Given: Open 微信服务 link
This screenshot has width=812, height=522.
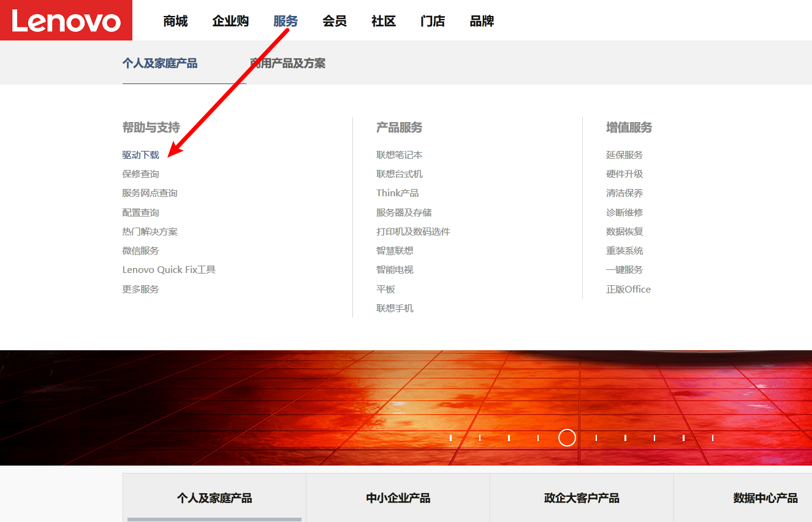Looking at the screenshot, I should 140,251.
